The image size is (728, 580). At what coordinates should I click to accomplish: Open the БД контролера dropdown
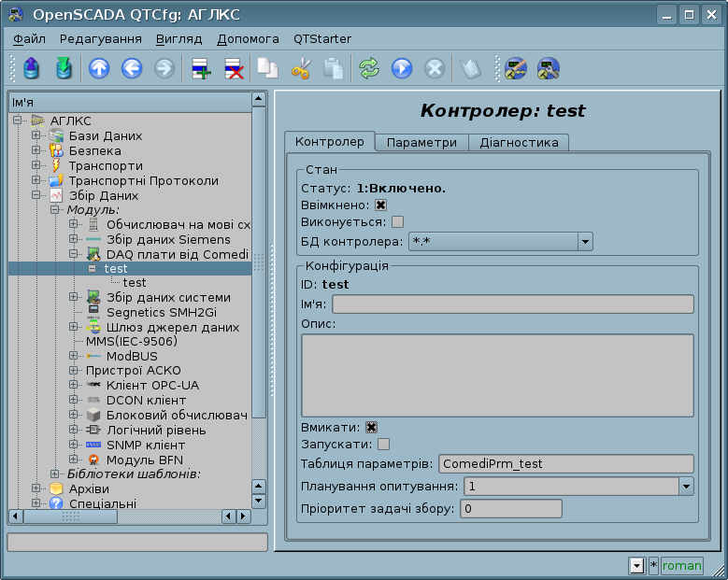(x=501, y=241)
